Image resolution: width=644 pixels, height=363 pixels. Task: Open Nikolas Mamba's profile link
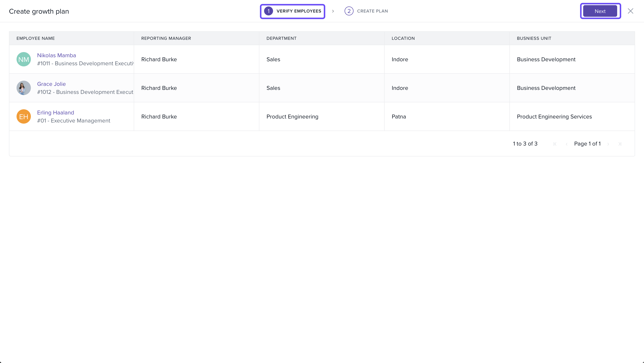(x=57, y=55)
